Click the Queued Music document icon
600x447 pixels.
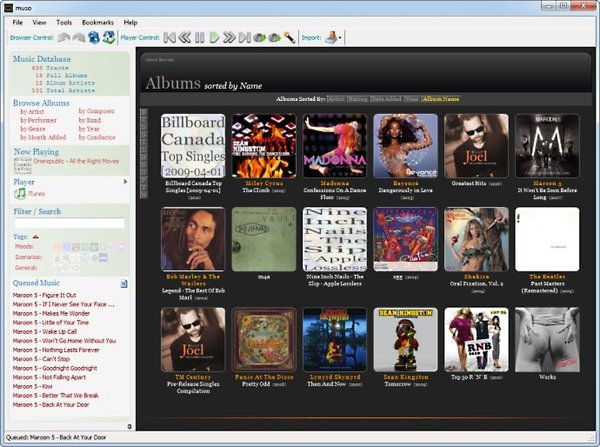tap(124, 284)
